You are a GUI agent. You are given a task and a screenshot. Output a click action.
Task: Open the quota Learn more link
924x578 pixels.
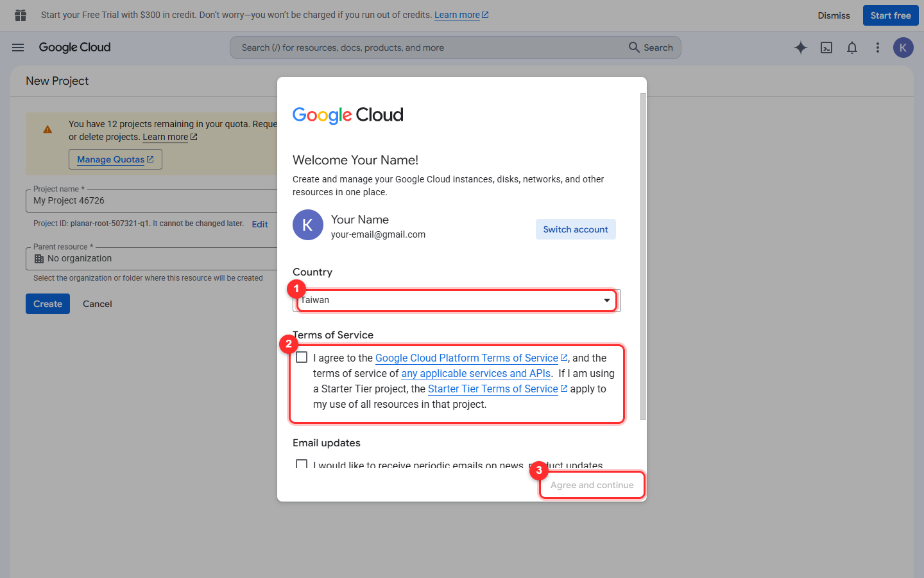(x=170, y=137)
